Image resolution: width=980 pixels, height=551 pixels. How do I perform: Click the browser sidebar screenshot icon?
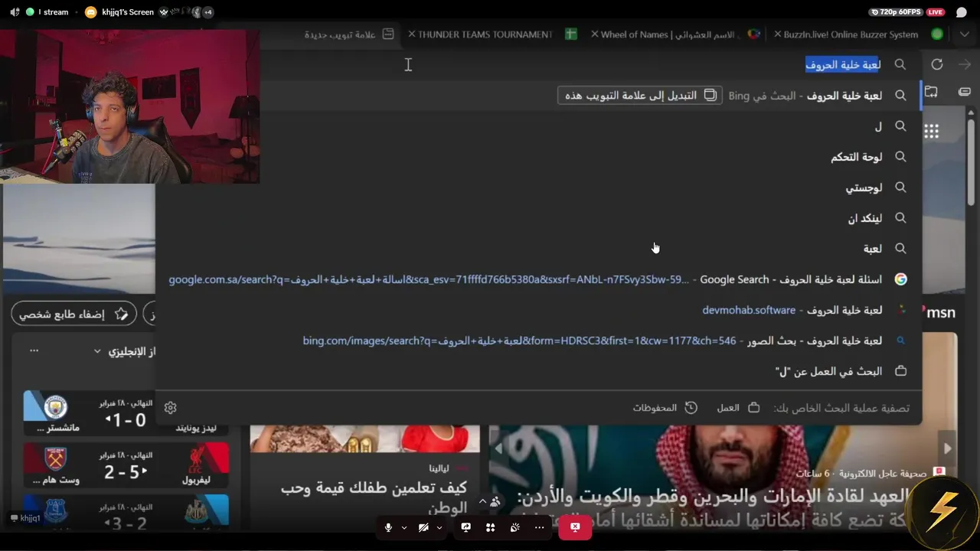tap(931, 92)
